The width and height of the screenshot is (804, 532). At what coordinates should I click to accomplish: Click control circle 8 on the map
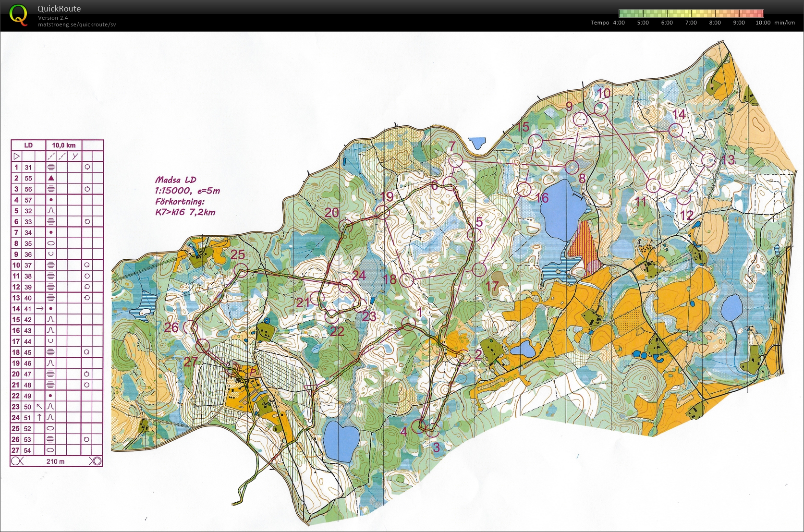[572, 167]
